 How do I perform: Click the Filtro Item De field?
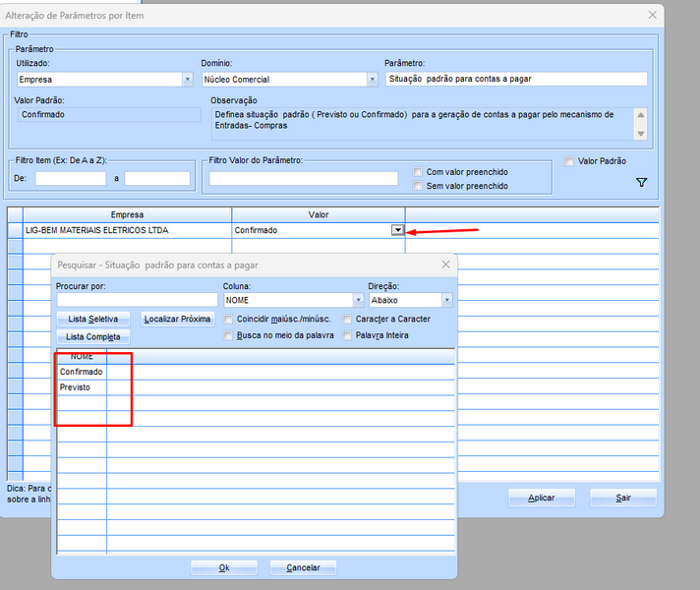coord(71,178)
